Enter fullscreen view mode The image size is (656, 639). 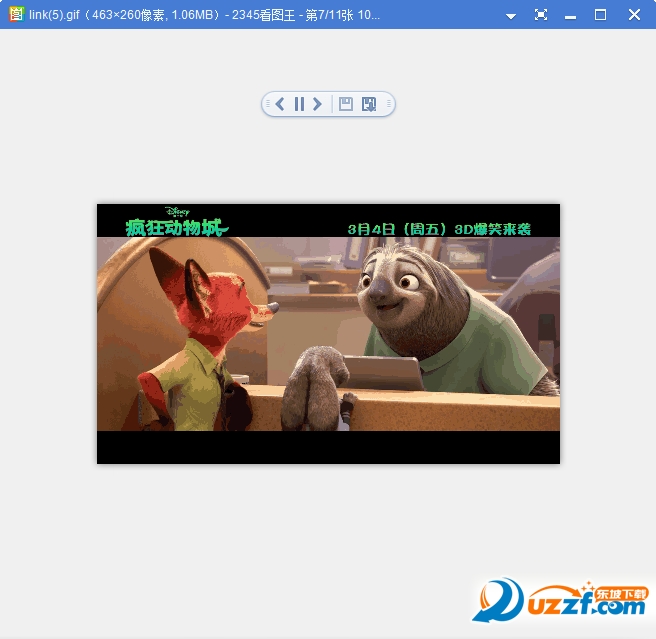pos(541,15)
